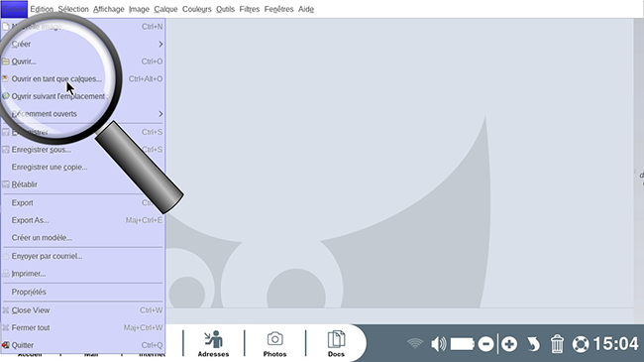Click Quitter to exit
644x362 pixels.
(x=83, y=345)
